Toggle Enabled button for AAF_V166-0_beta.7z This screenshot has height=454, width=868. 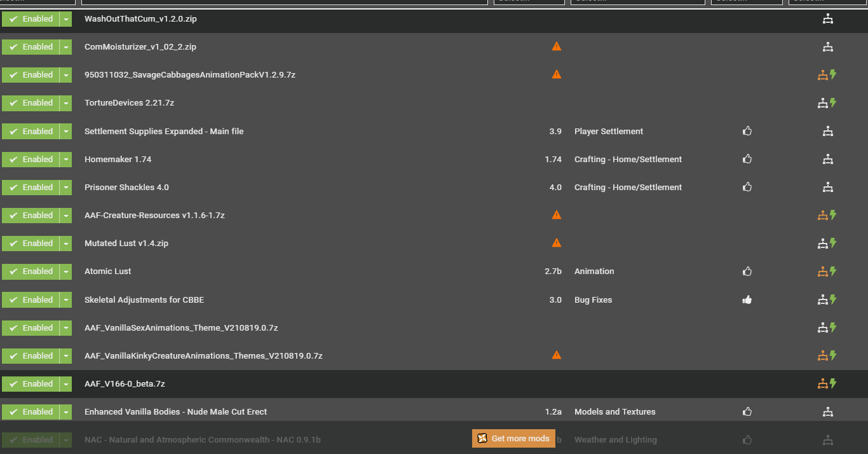(31, 384)
